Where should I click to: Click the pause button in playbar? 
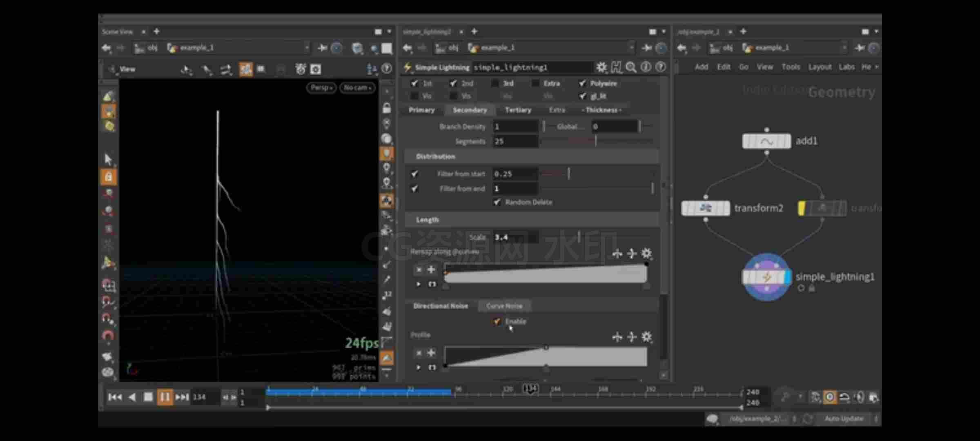click(165, 397)
